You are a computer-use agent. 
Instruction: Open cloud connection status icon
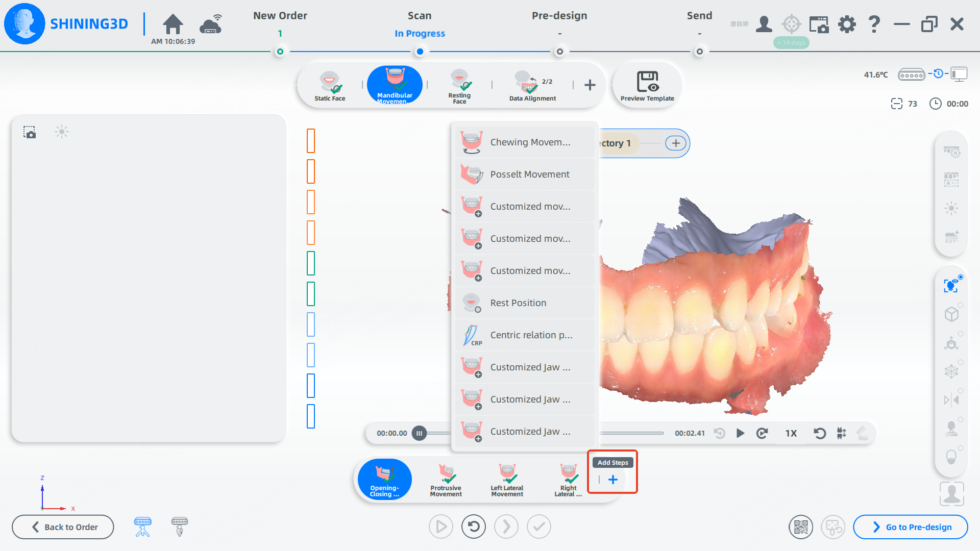click(x=211, y=24)
